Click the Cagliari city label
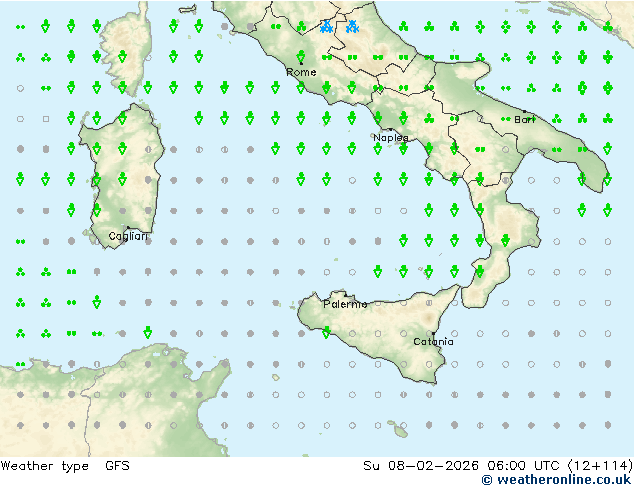Screen dimensions: 634x490 pyautogui.click(x=128, y=236)
